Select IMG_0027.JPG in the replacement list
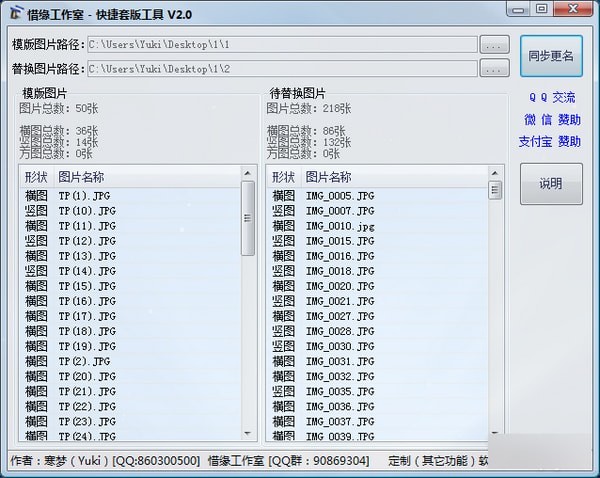600x478 pixels. (x=340, y=316)
